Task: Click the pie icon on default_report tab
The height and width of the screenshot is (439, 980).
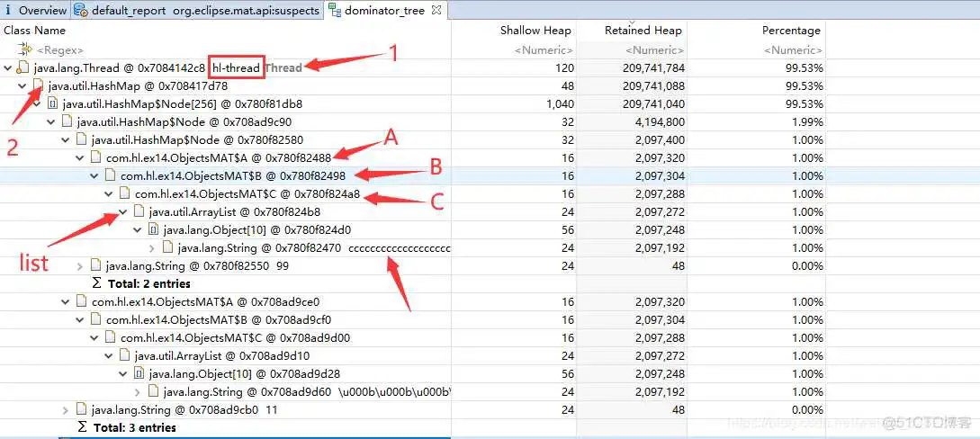Action: click(x=80, y=11)
